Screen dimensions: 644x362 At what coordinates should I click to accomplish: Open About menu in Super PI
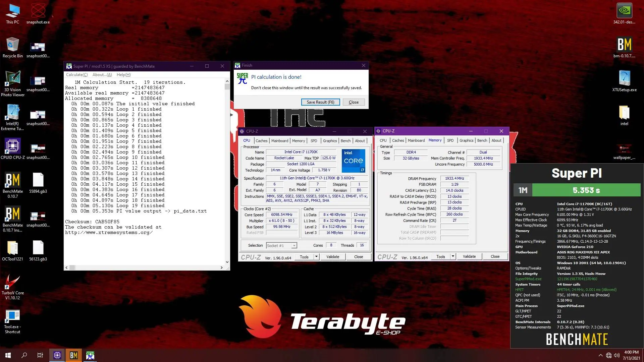(102, 75)
